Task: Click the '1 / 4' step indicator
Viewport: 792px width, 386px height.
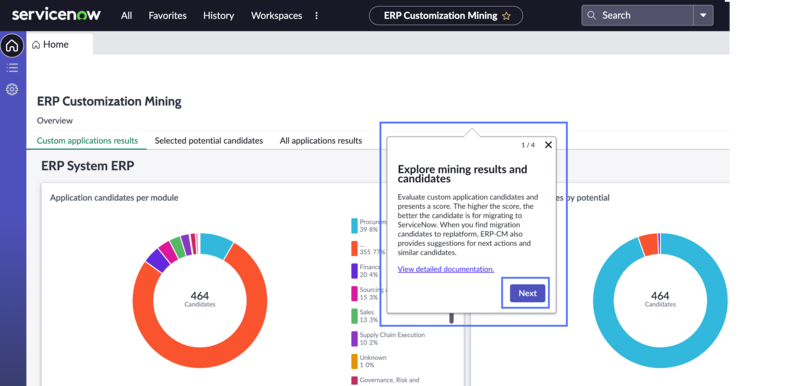Action: 528,145
